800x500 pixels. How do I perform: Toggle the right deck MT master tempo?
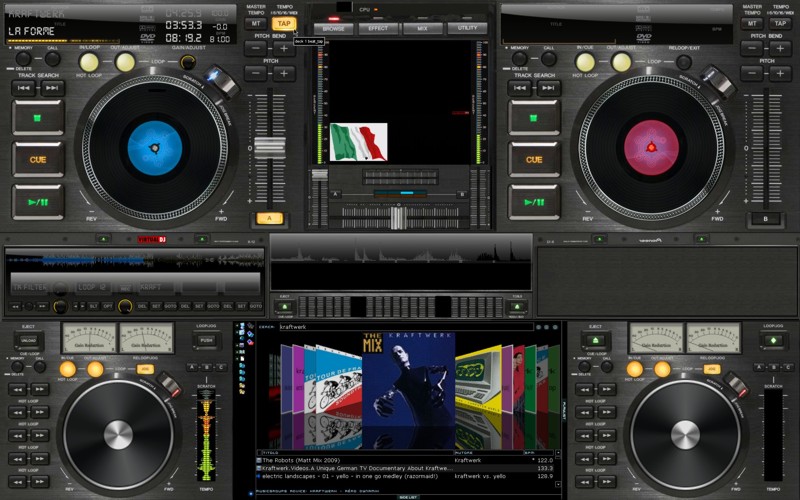753,23
